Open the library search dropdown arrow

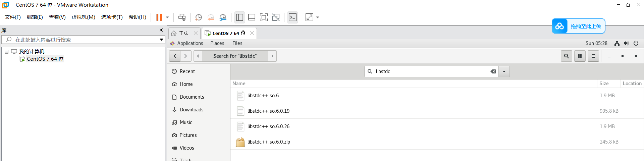click(161, 40)
